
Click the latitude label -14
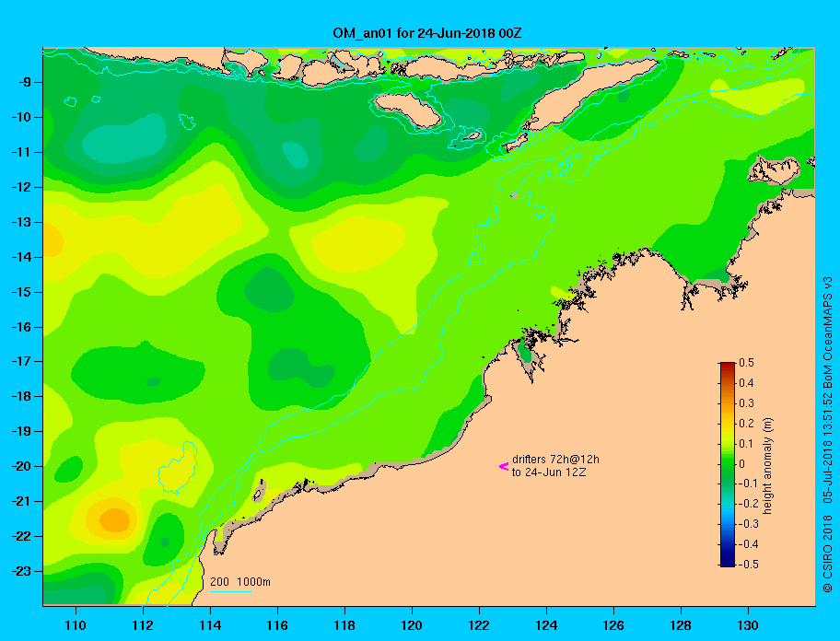coord(22,257)
